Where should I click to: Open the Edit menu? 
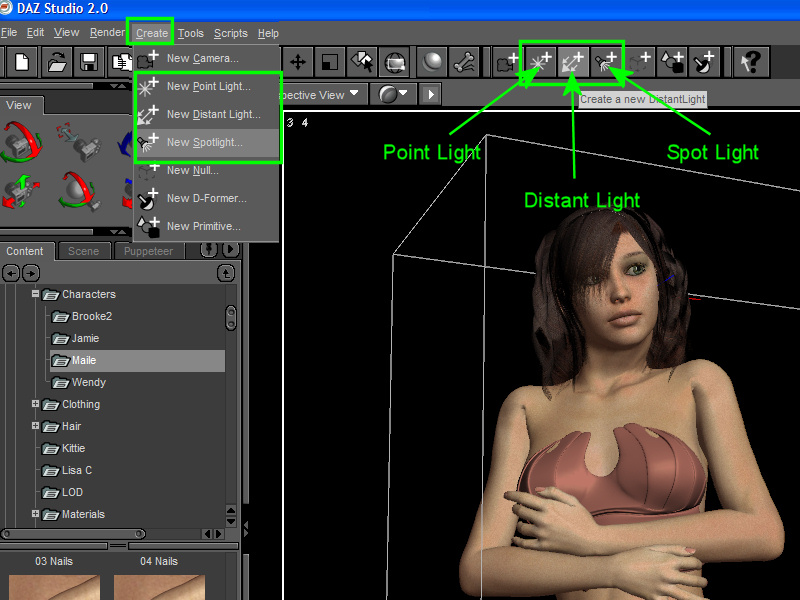35,33
